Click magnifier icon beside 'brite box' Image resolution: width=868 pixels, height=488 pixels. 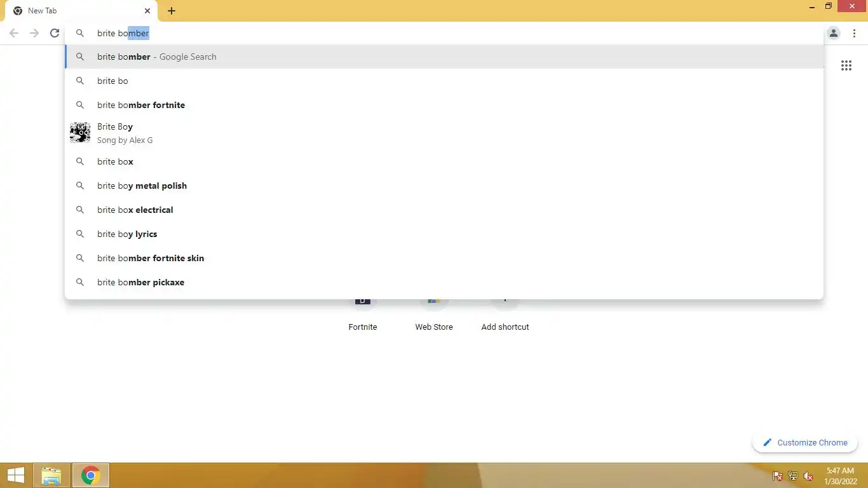80,161
